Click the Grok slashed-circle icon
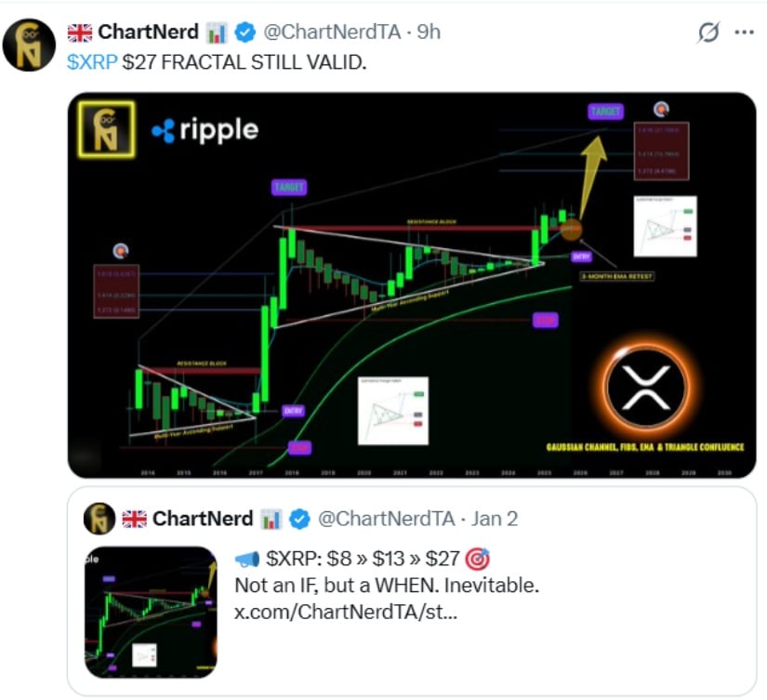767x700 pixels. pos(708,33)
